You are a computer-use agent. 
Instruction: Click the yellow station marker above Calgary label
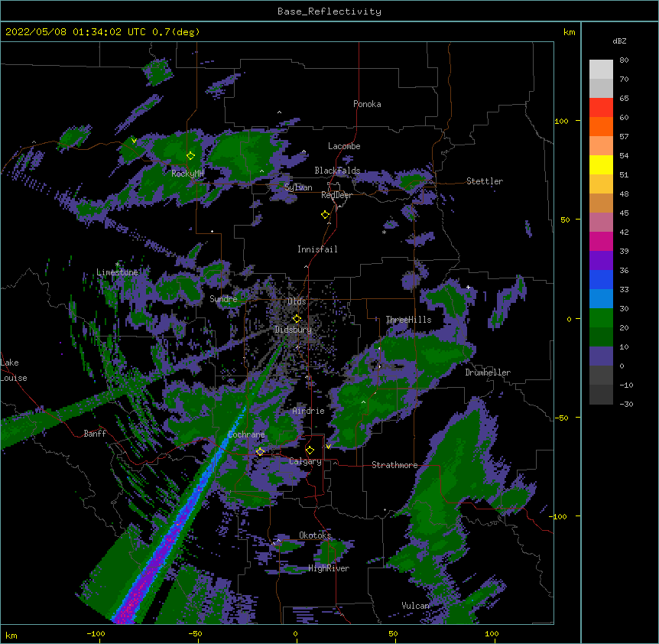click(x=310, y=450)
